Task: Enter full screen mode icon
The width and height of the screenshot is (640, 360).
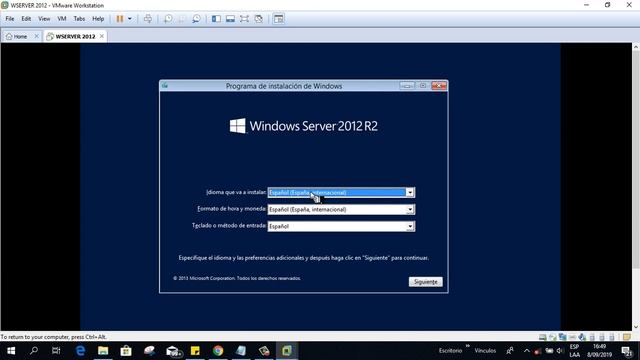Action: (244, 19)
